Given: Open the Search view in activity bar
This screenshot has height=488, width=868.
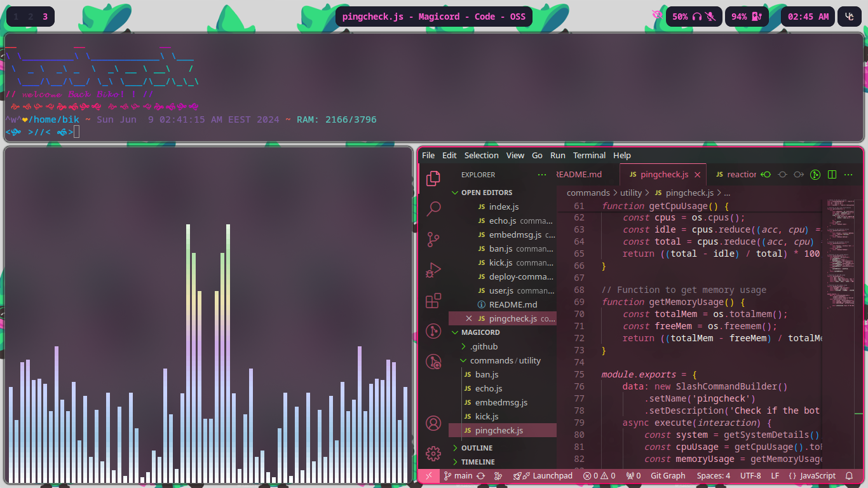Looking at the screenshot, I should click(433, 209).
